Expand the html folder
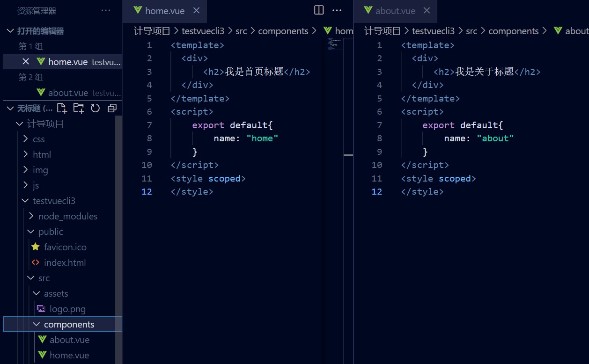 pyautogui.click(x=26, y=154)
